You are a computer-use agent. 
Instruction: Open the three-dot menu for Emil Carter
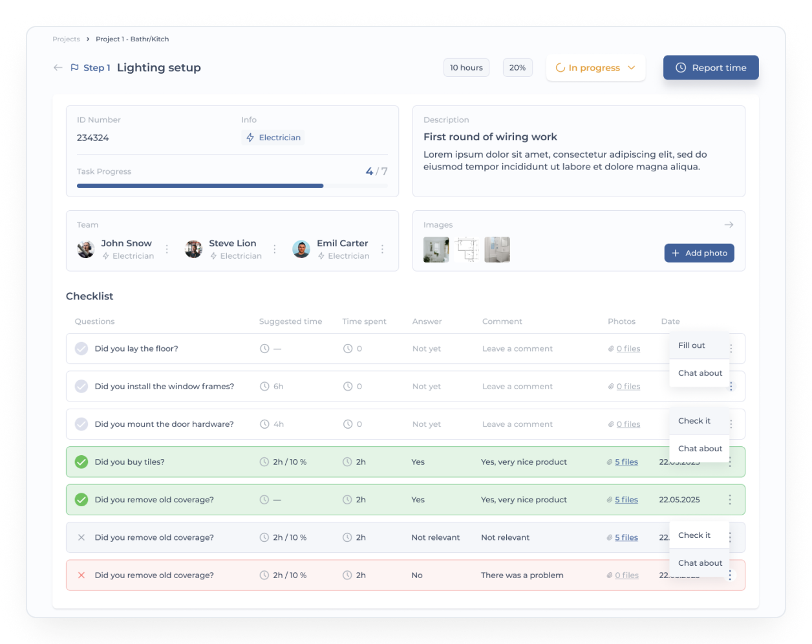383,249
